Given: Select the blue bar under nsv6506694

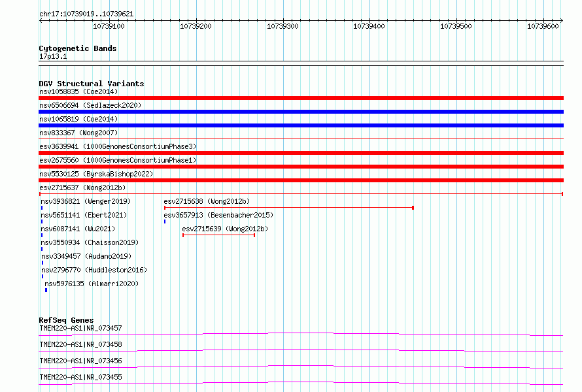Looking at the screenshot, I should pos(301,112).
